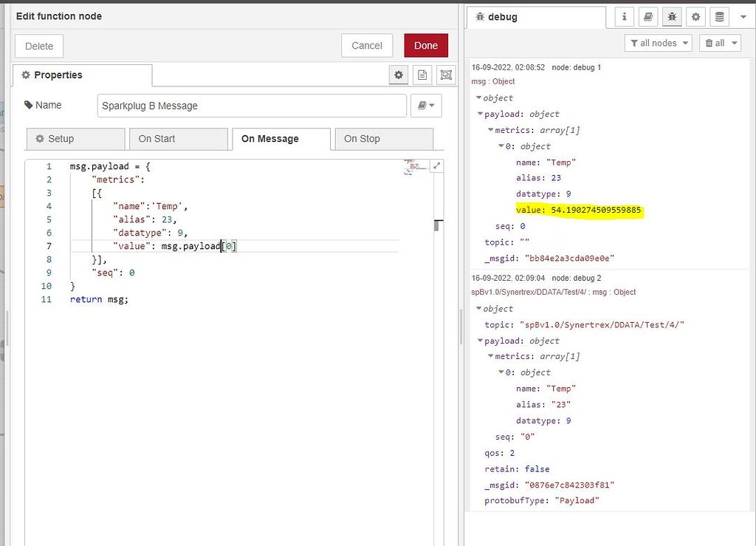The height and width of the screenshot is (546, 756).
Task: Switch to the Setup tab
Action: pyautogui.click(x=75, y=137)
